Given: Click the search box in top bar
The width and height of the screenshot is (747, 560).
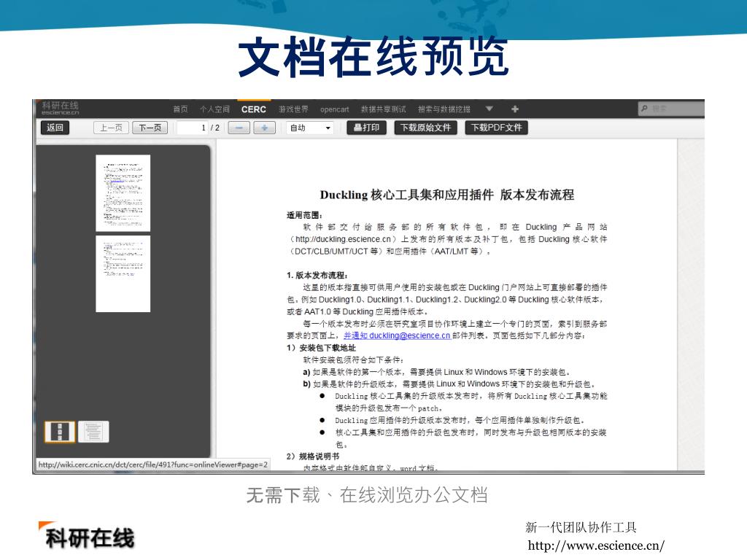Looking at the screenshot, I should click(671, 109).
